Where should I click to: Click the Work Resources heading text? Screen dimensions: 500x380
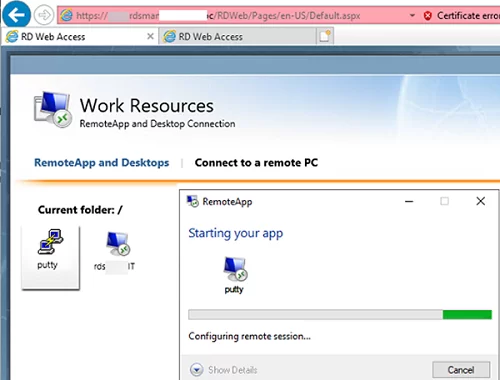click(147, 106)
